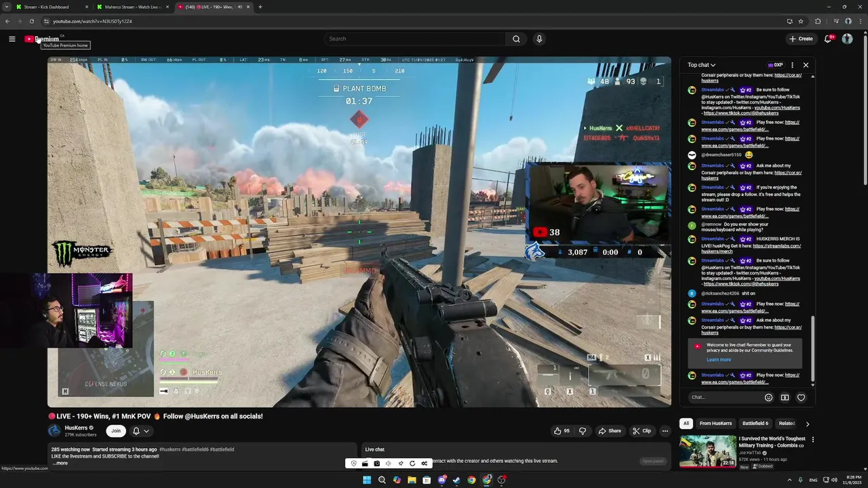Image resolution: width=868 pixels, height=488 pixels.
Task: Start voice search with microphone icon
Action: (539, 39)
